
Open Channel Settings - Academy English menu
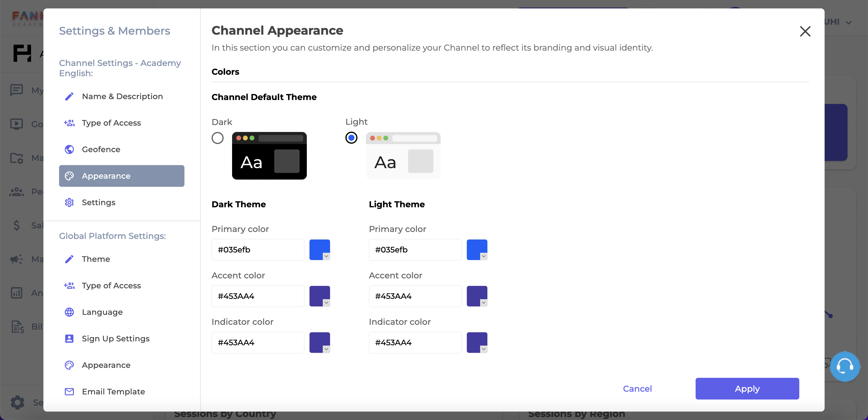coord(120,67)
